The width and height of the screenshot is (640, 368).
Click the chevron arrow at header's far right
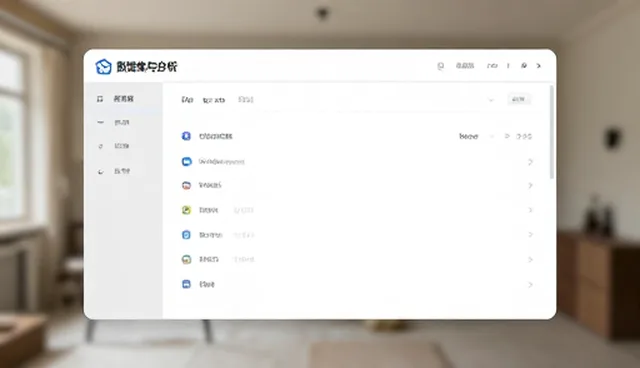[539, 66]
